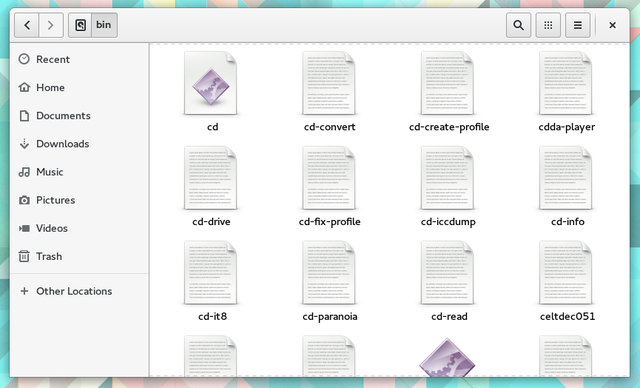The height and width of the screenshot is (388, 640).
Task: Click the cd-paranoia name label
Action: point(330,316)
